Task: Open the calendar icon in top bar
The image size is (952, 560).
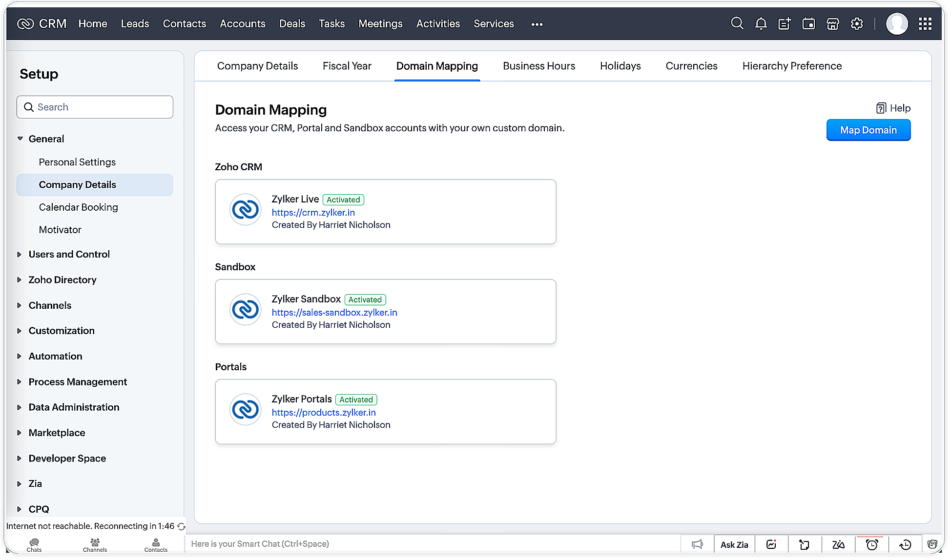Action: point(808,23)
